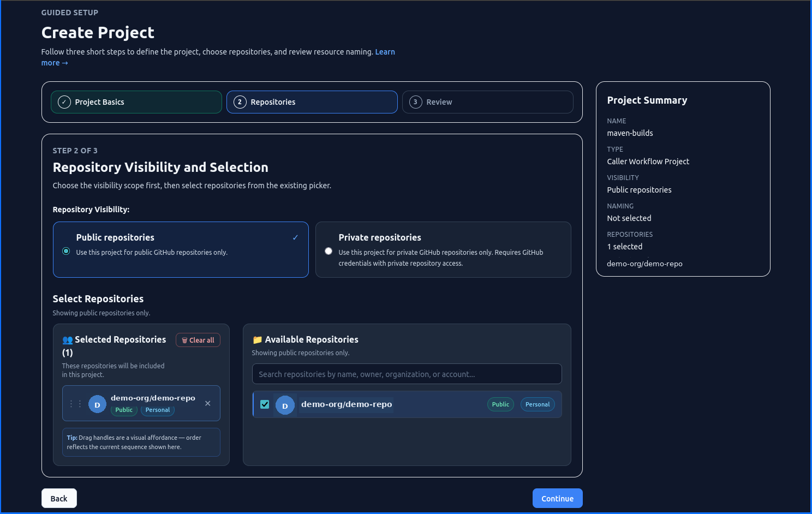Uncheck demo-org/demo-repo in Available Repositories
This screenshot has height=514, width=812.
pyautogui.click(x=265, y=404)
